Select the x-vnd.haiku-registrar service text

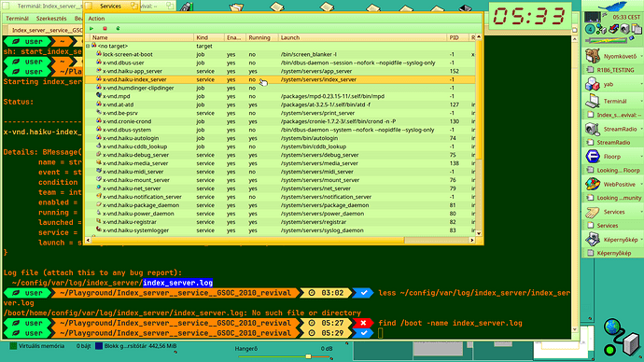coord(130,222)
